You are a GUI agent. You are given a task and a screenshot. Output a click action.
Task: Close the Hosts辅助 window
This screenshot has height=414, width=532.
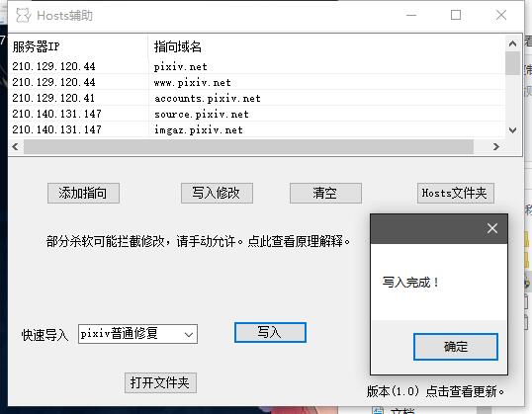(501, 15)
